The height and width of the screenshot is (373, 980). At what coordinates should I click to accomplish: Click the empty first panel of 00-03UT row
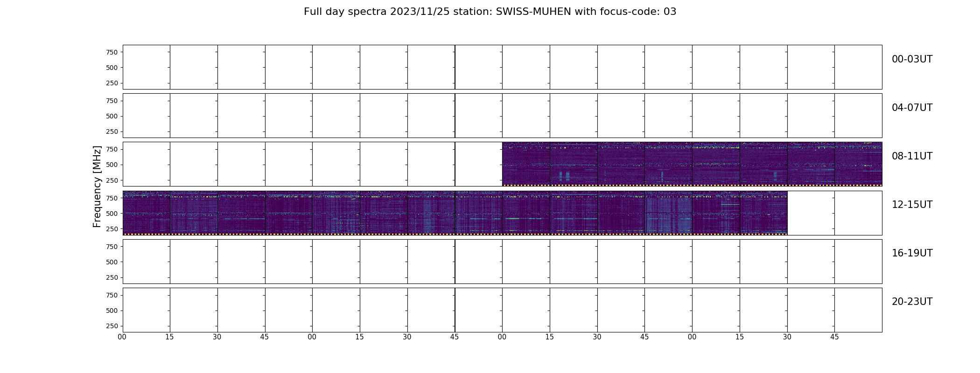coord(146,67)
